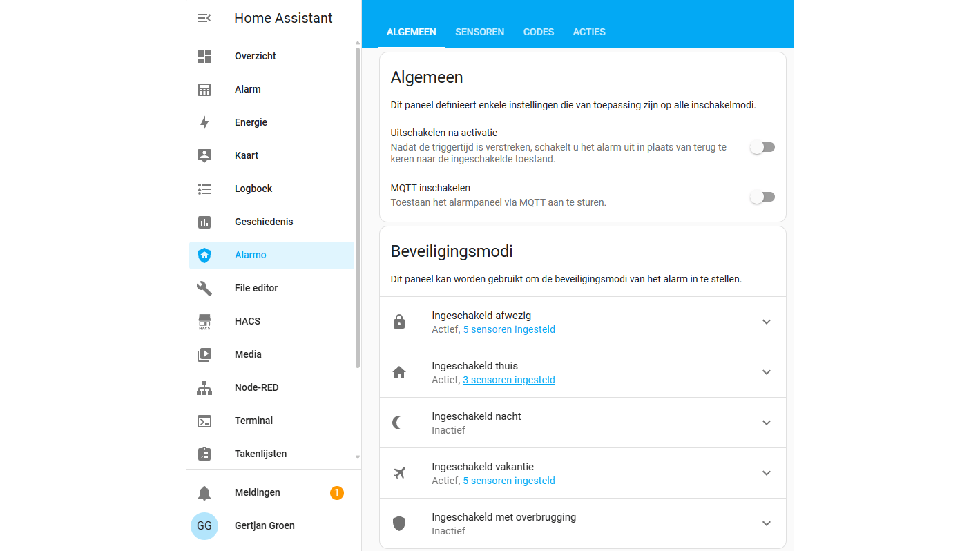Click the Kaart map icon

[x=204, y=155]
